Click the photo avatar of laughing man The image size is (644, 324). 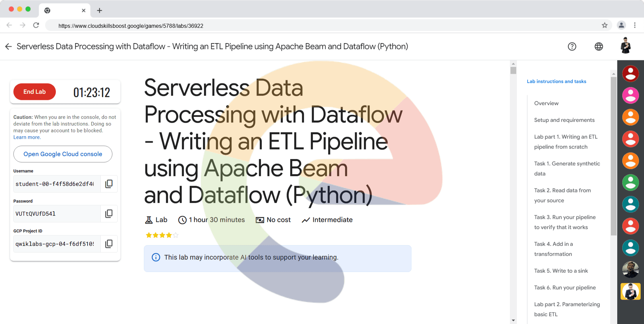630,270
